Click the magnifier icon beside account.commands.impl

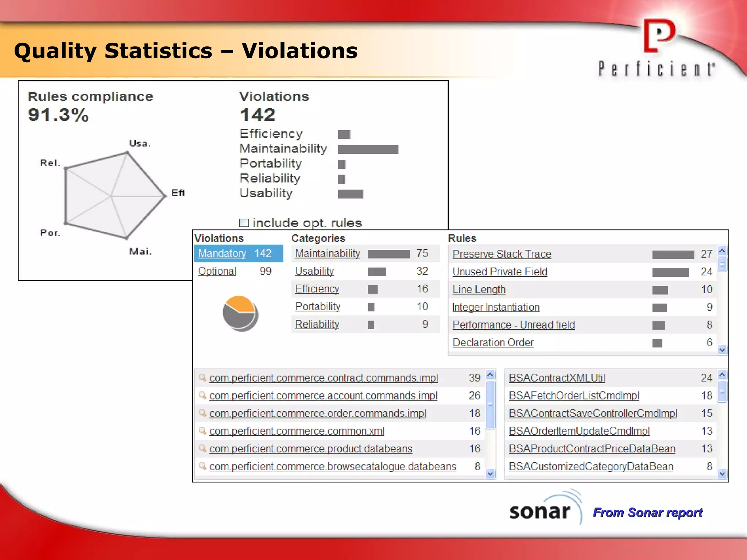pos(202,395)
